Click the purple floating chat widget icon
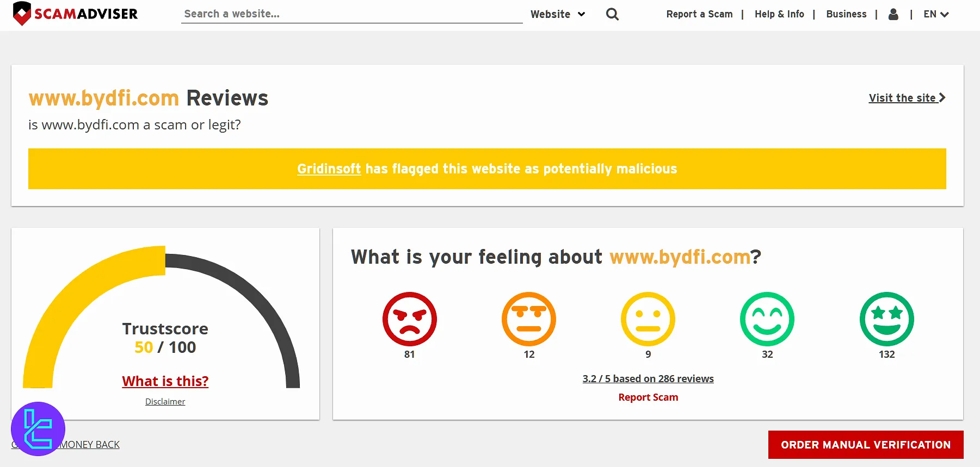 click(x=38, y=429)
